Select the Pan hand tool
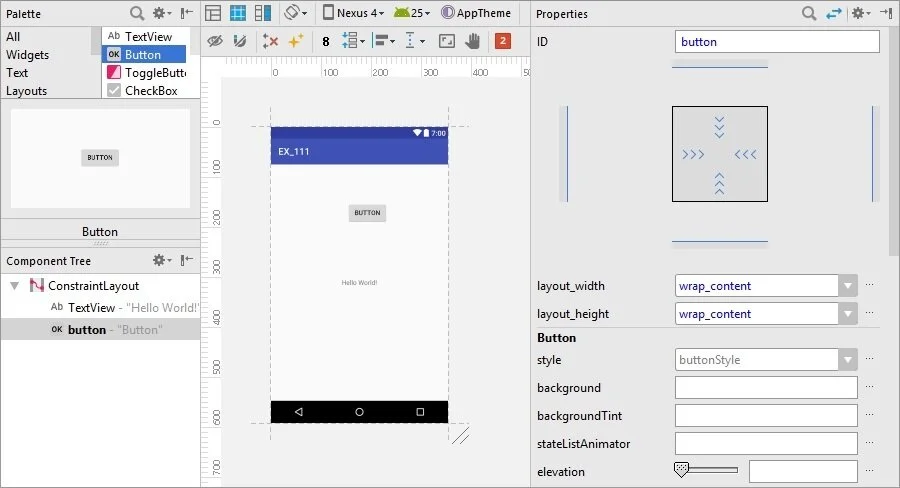 coord(472,41)
